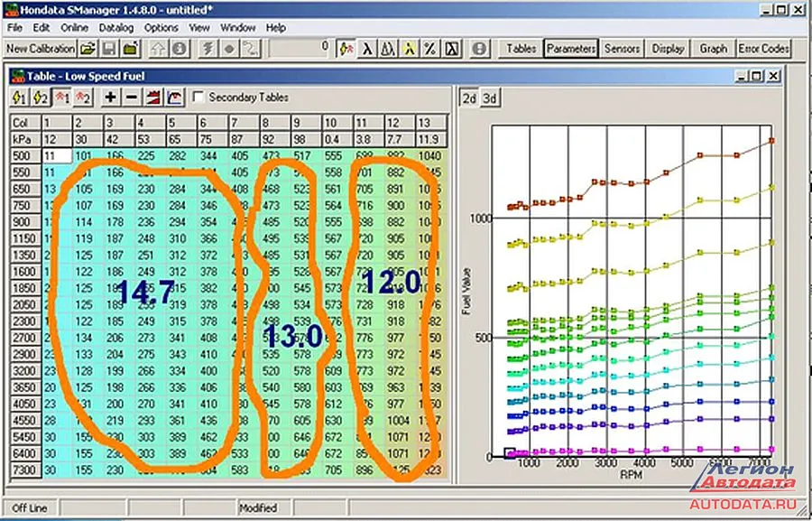Click the yellow folder icon beside save
The width and height of the screenshot is (812, 521).
130,49
